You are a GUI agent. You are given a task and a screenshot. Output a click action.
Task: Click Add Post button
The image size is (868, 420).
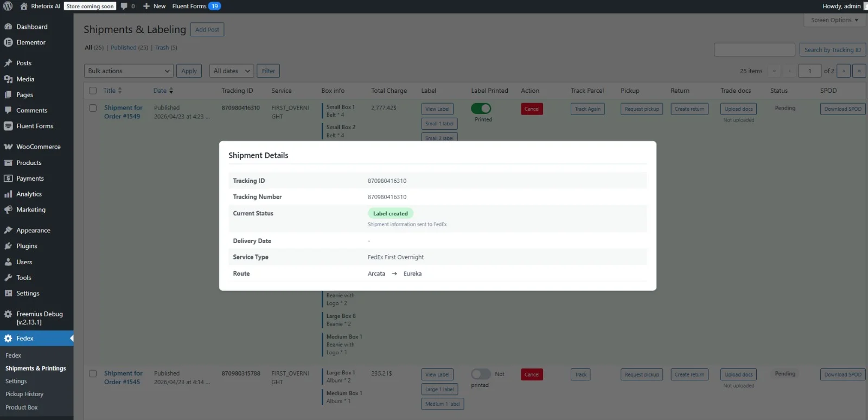(207, 29)
